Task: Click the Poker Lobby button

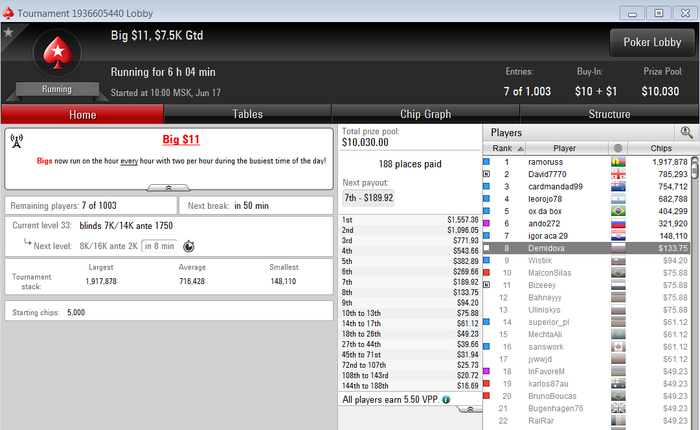Action: (x=652, y=42)
